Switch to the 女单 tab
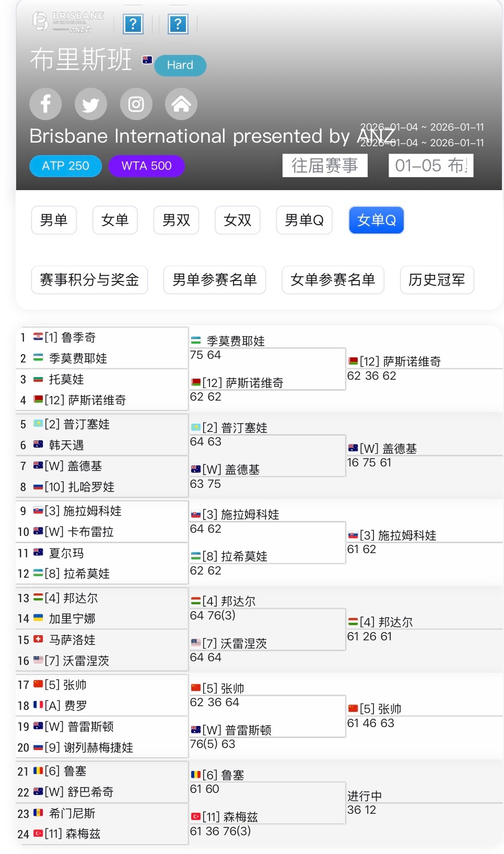The height and width of the screenshot is (854, 504). pyautogui.click(x=115, y=220)
